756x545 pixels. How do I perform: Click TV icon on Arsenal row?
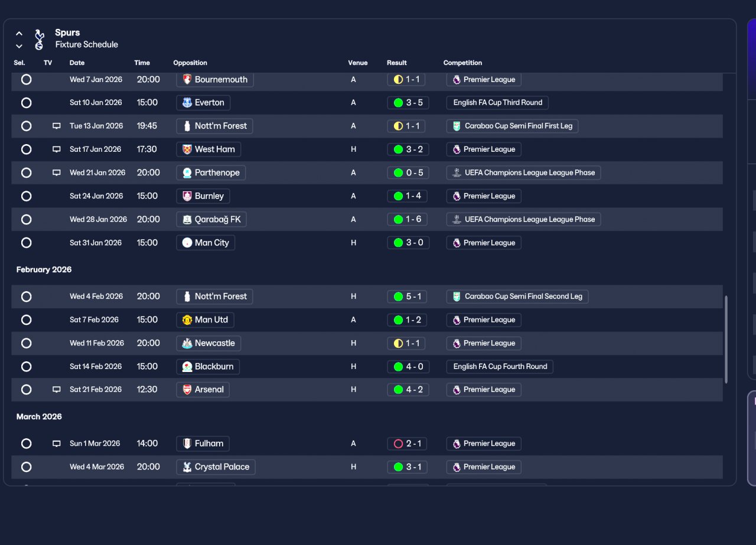[x=57, y=390]
